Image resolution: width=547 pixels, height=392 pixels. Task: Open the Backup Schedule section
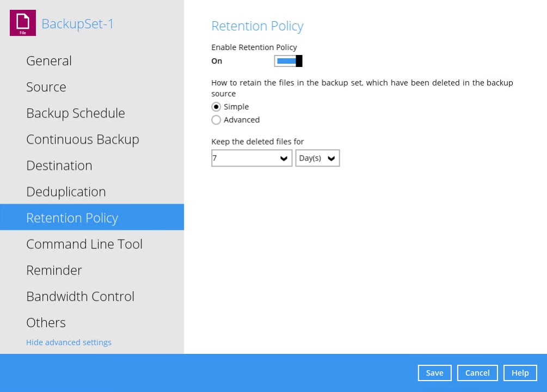point(75,113)
